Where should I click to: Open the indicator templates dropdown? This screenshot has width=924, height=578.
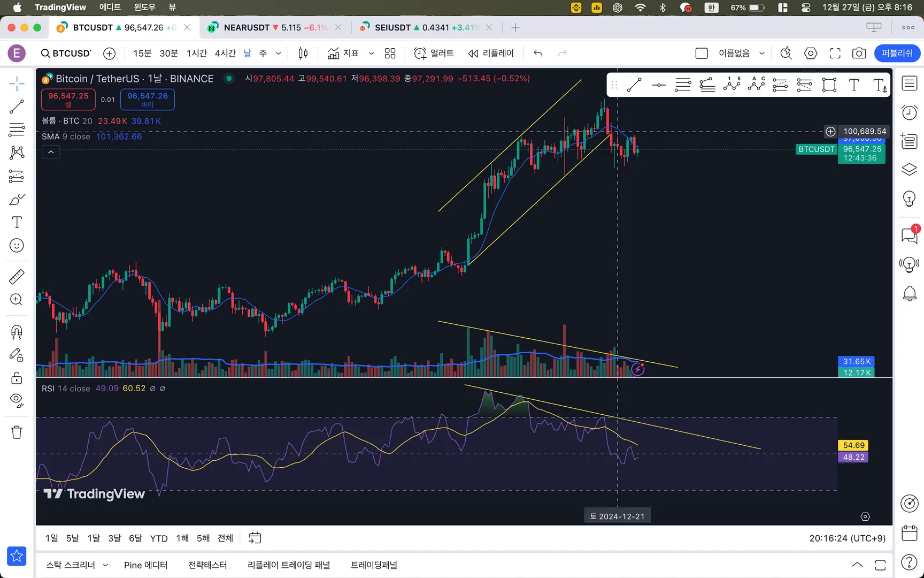coord(371,54)
